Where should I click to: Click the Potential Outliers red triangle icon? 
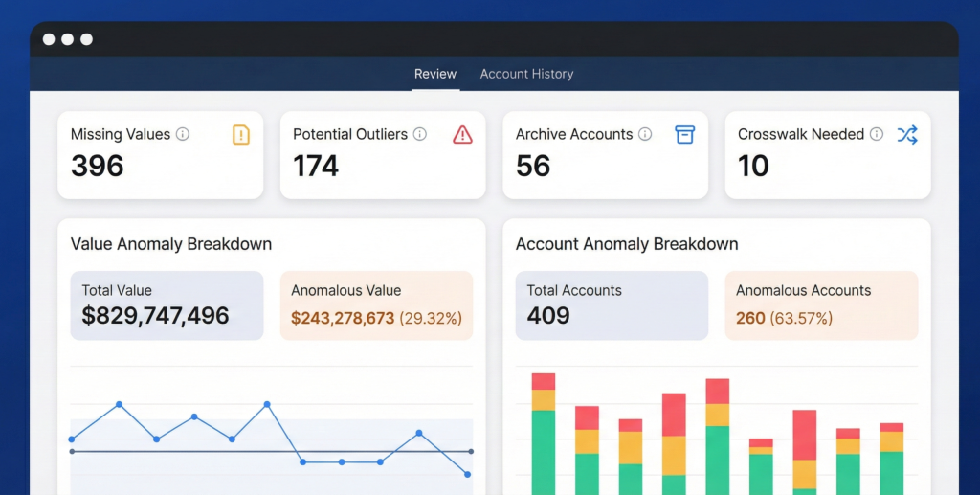(462, 135)
